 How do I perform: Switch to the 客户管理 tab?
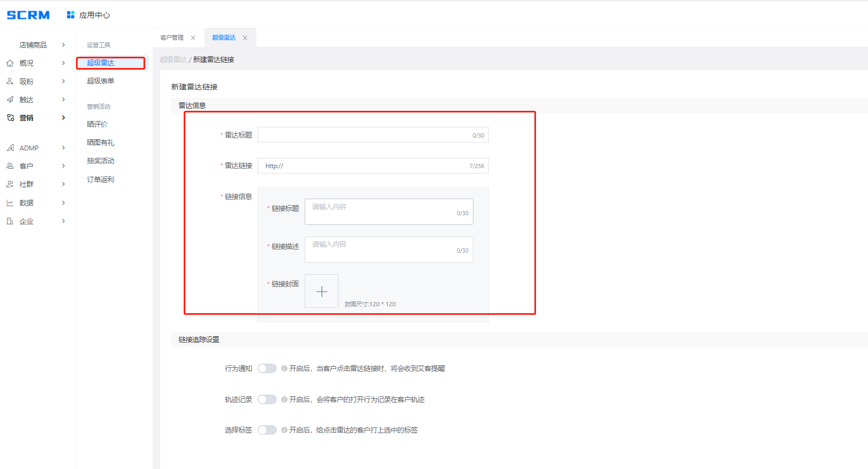pos(172,37)
